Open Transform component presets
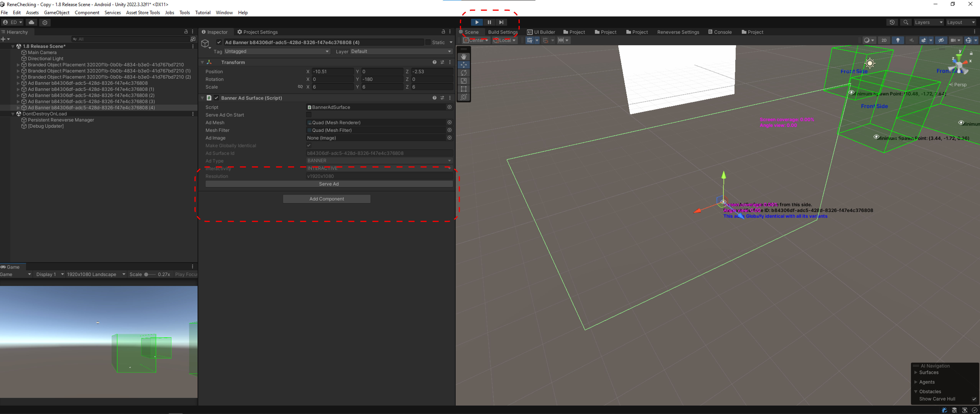This screenshot has height=414, width=980. [442, 62]
